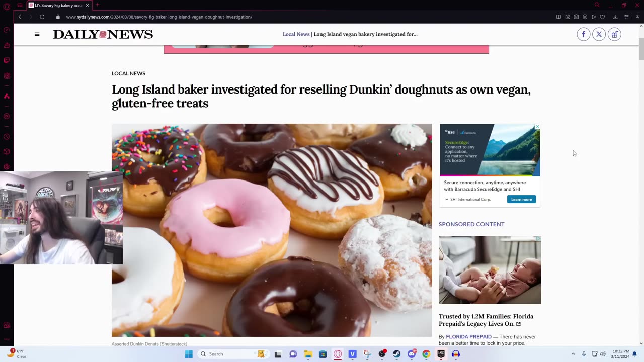Open Epic Games Launcher on the taskbar
Image resolution: width=644 pixels, height=362 pixels.
pos(441,354)
